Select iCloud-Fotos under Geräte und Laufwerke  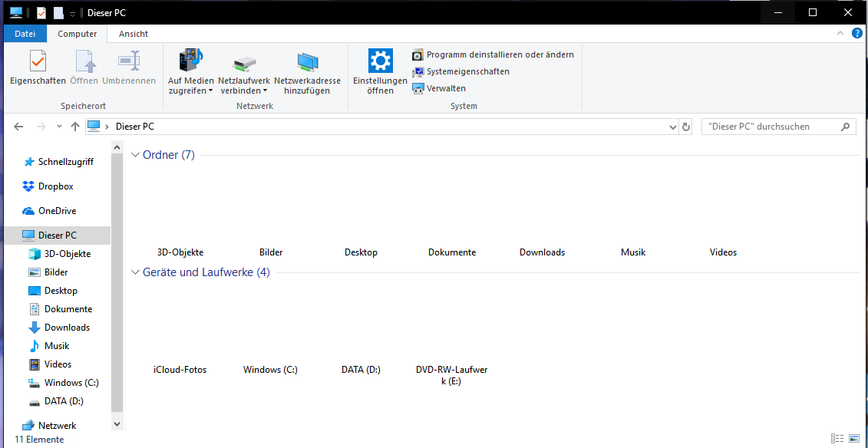pyautogui.click(x=180, y=370)
